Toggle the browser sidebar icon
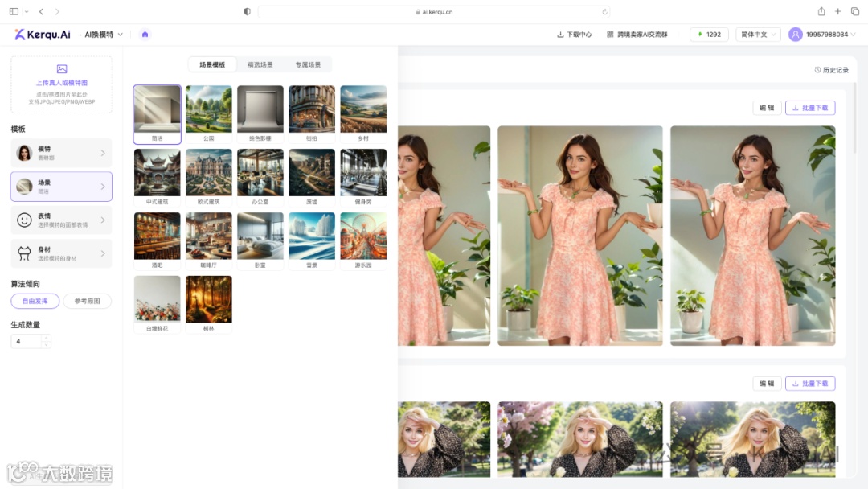This screenshot has width=868, height=489. point(14,11)
